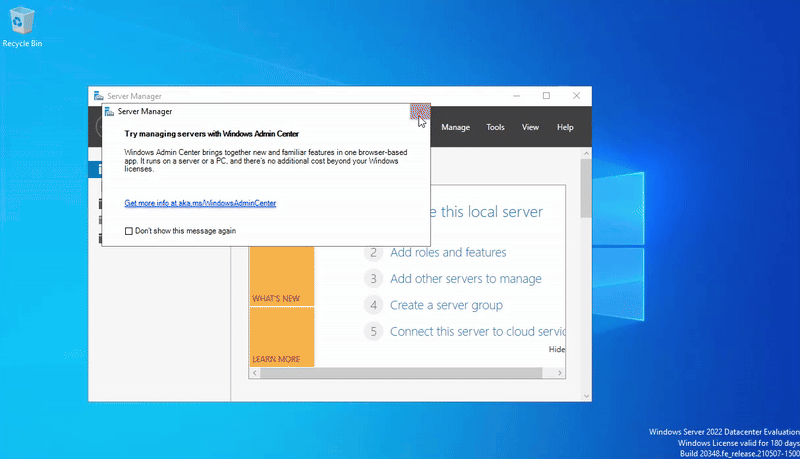Click the vertical scrollbar down arrow
Screen dimensions: 800x459
[586, 396]
